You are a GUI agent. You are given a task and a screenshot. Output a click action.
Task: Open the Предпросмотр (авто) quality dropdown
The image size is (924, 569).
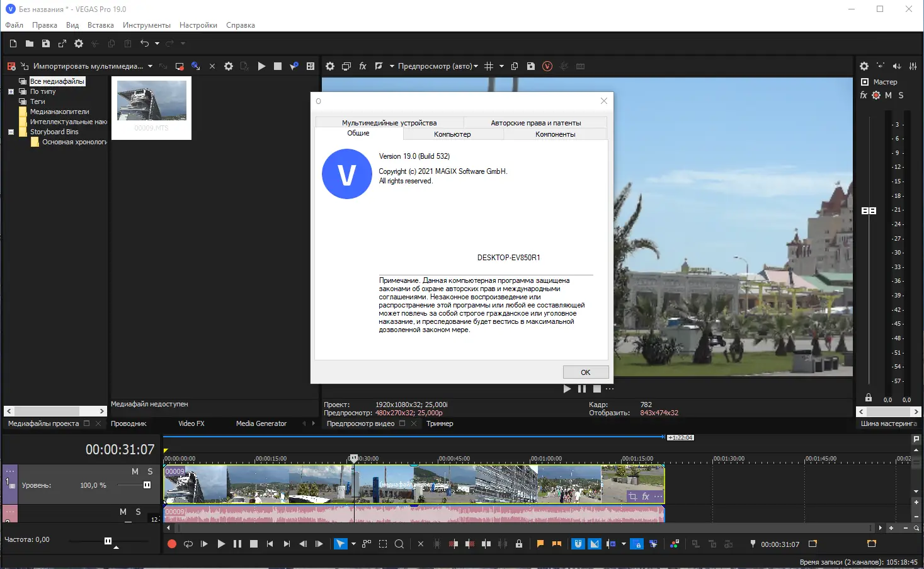438,66
